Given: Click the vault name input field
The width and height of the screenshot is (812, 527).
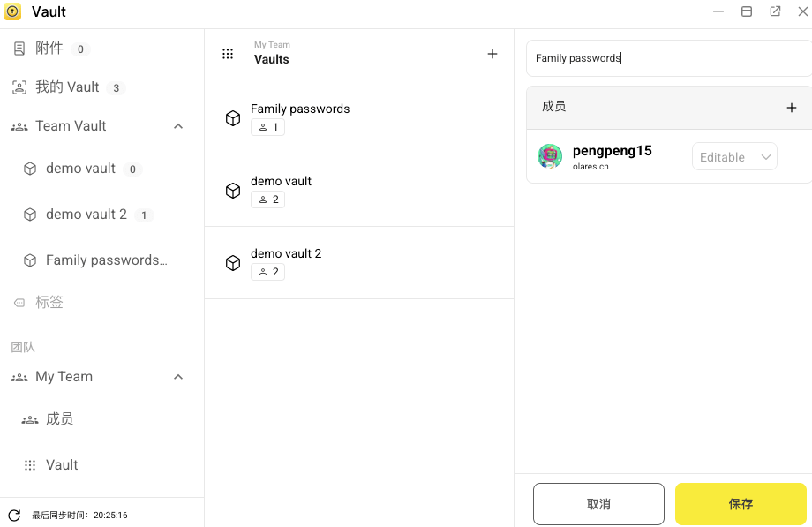Looking at the screenshot, I should 666,58.
